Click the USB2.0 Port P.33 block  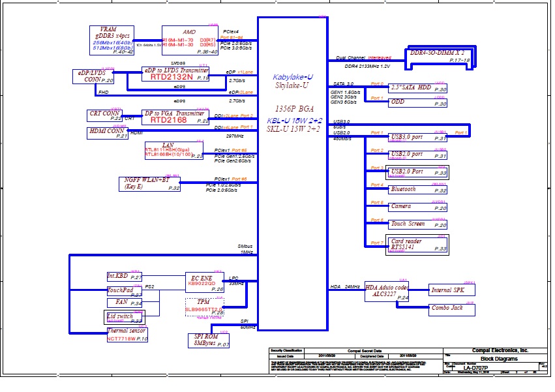pyautogui.click(x=417, y=172)
